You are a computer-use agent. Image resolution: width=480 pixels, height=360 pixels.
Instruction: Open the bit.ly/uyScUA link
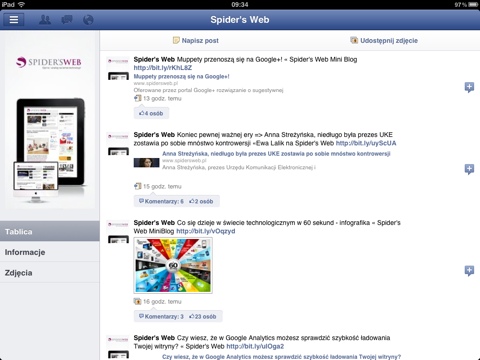point(366,143)
